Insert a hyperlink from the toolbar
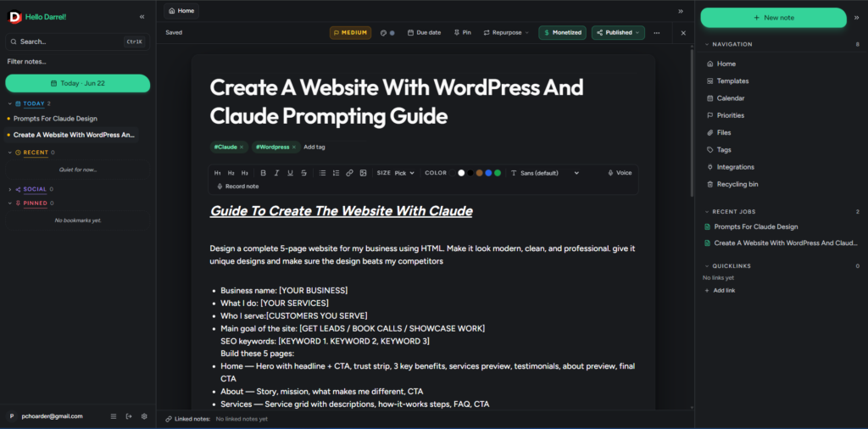868x429 pixels. click(x=349, y=173)
